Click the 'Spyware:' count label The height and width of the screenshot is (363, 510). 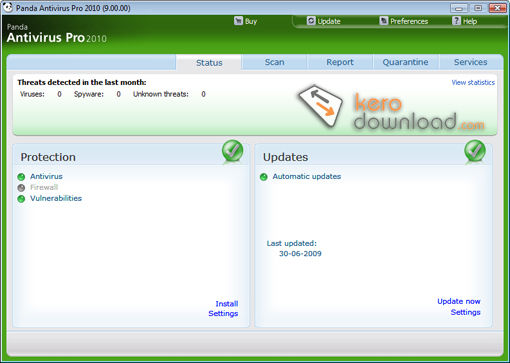point(89,94)
